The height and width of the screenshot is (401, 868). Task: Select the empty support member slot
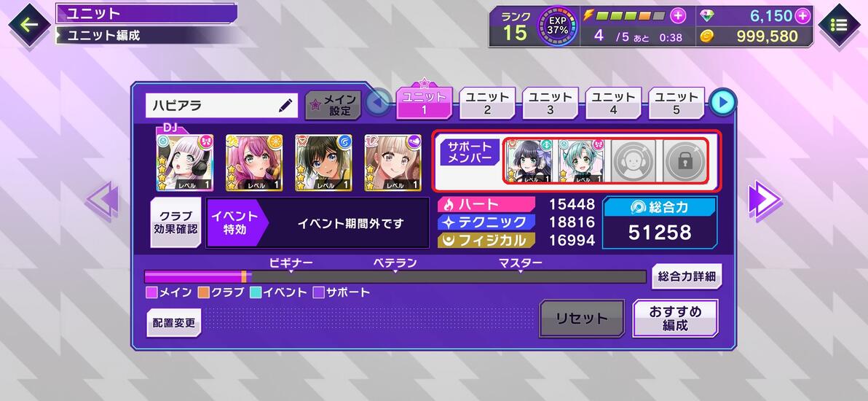[634, 161]
